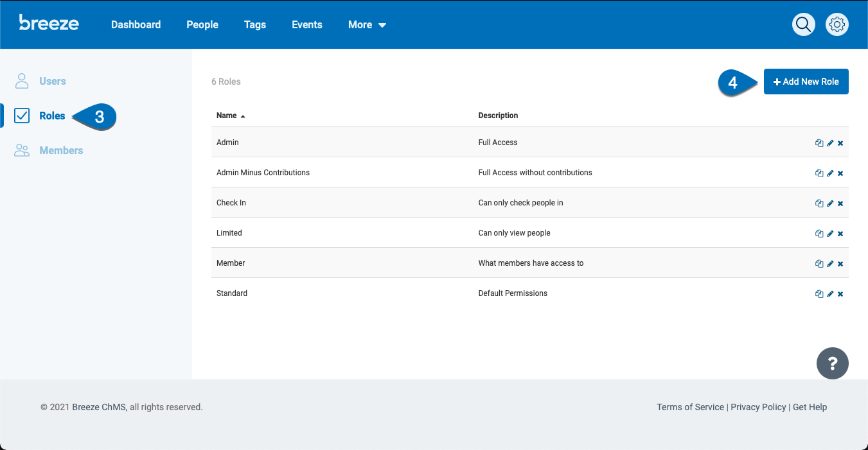Duplicate the Admin Minus Contributions role
This screenshot has height=450, width=868.
(819, 173)
